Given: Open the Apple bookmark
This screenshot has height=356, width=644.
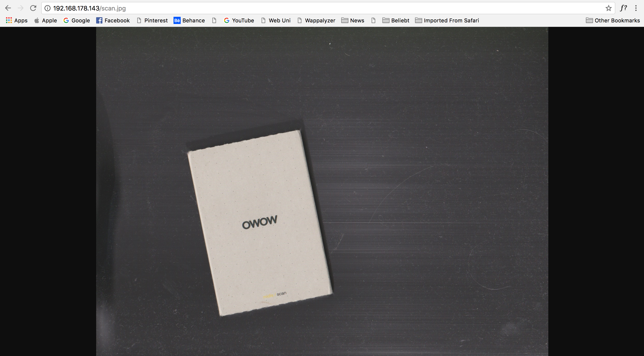Looking at the screenshot, I should click(x=45, y=21).
